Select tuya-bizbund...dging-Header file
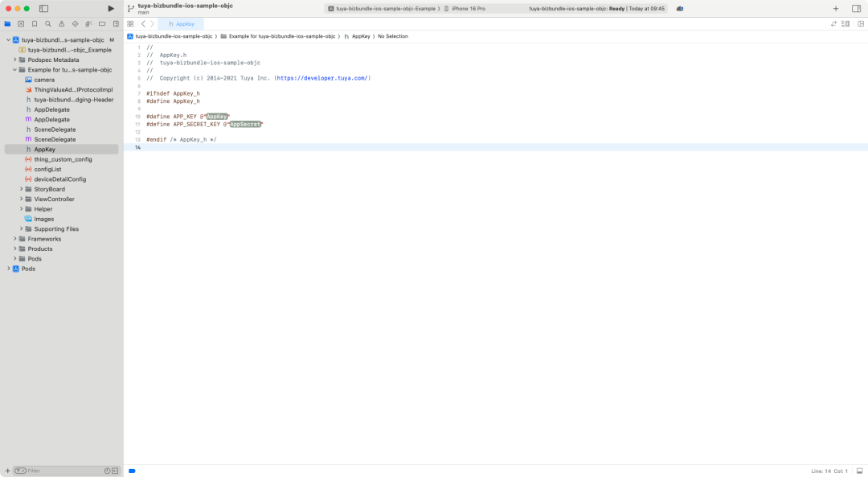868x477 pixels. tap(69, 100)
